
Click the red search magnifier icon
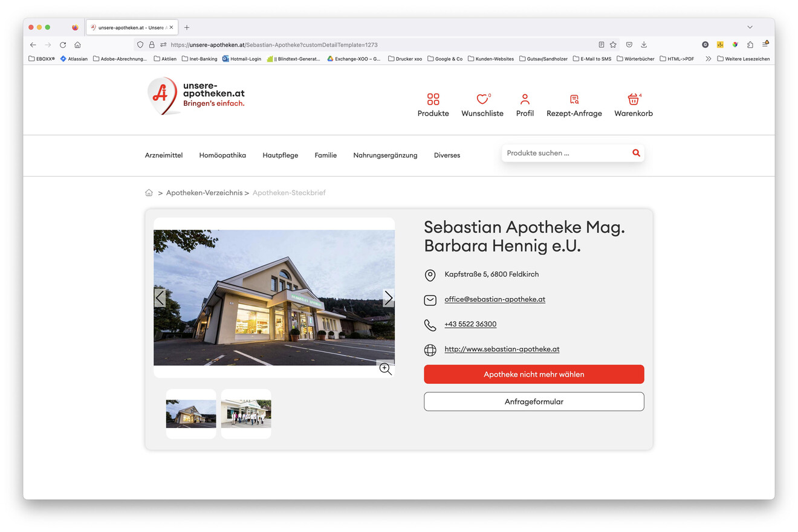pyautogui.click(x=636, y=153)
